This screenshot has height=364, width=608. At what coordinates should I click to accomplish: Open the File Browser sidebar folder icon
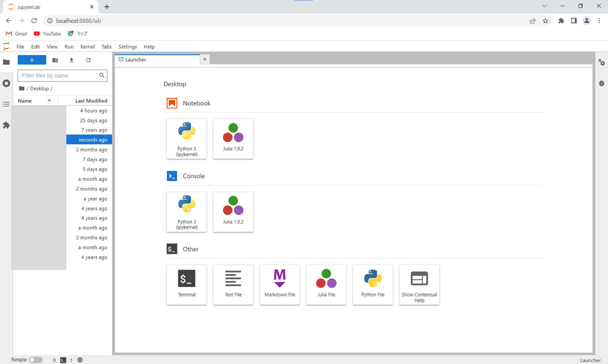6,62
